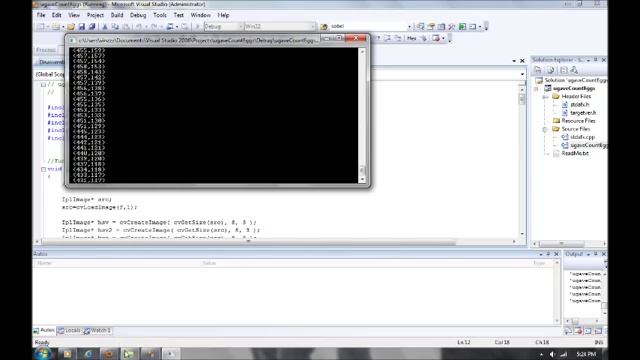
Task: Click the Copy toolbar icon
Action: click(115, 27)
